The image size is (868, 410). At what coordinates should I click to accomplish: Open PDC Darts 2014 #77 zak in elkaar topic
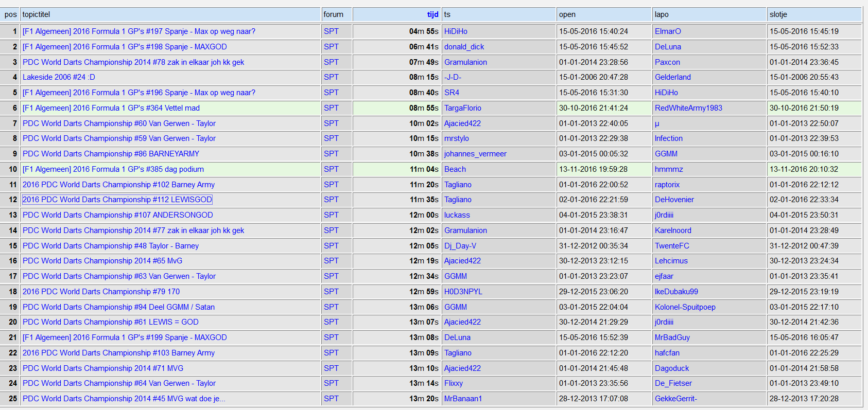pos(133,230)
